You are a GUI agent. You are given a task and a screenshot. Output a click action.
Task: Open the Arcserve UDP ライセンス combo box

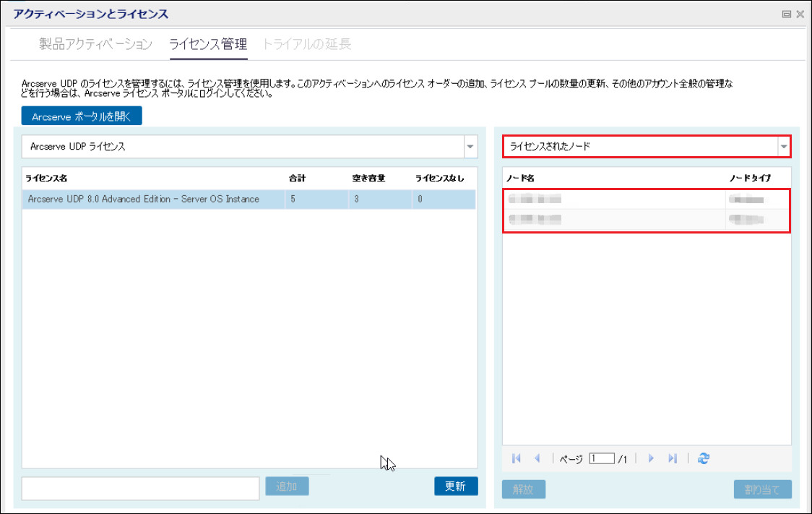[x=250, y=147]
